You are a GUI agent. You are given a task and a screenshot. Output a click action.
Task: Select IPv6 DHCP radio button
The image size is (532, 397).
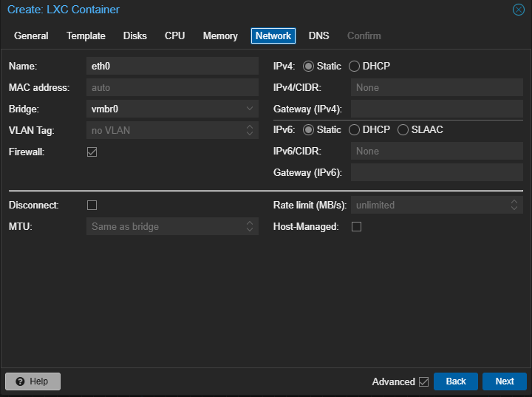pos(354,129)
